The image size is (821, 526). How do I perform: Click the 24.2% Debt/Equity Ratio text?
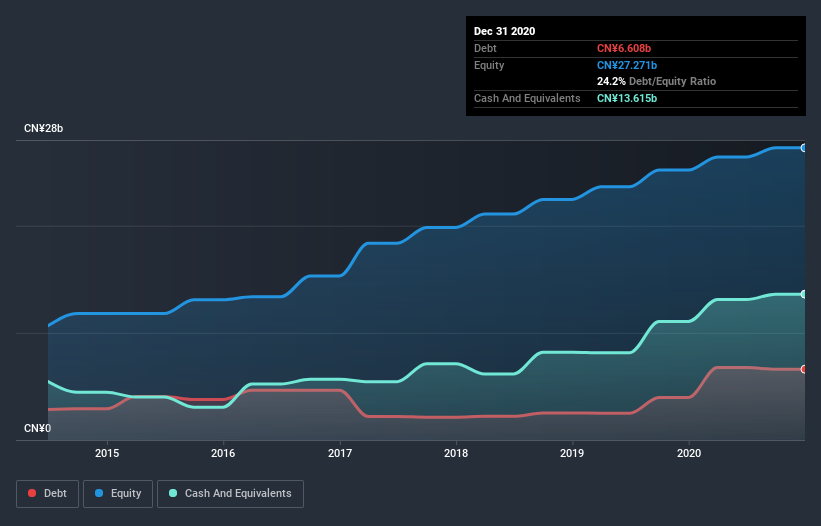pos(657,81)
